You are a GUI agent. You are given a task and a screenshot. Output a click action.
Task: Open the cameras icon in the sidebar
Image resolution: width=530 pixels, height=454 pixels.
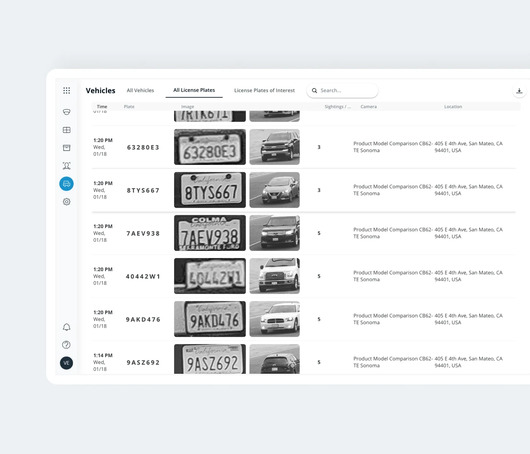pyautogui.click(x=67, y=112)
